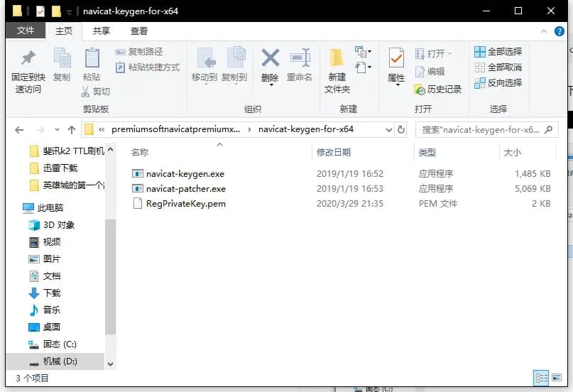Open the File (文件) tab
Screen dimensions: 573x392
click(x=26, y=31)
